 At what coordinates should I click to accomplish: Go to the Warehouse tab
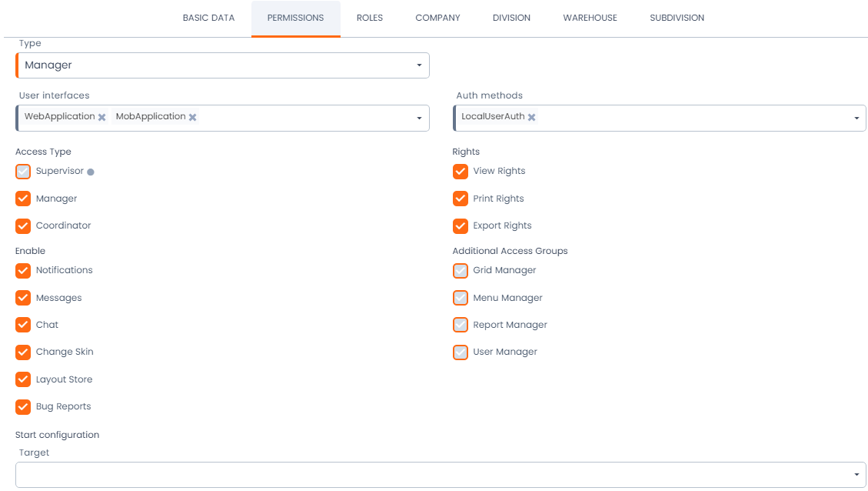[x=590, y=18]
